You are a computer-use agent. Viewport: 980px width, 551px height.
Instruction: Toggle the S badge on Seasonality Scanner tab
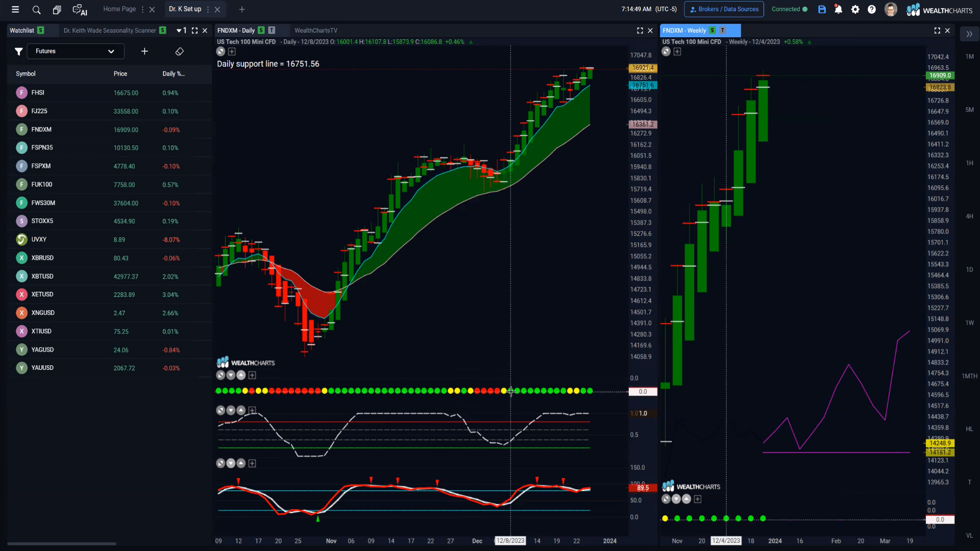coord(162,31)
